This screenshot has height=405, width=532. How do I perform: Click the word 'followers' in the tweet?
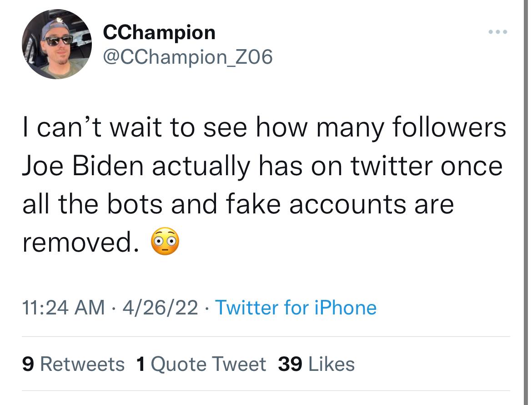(449, 127)
